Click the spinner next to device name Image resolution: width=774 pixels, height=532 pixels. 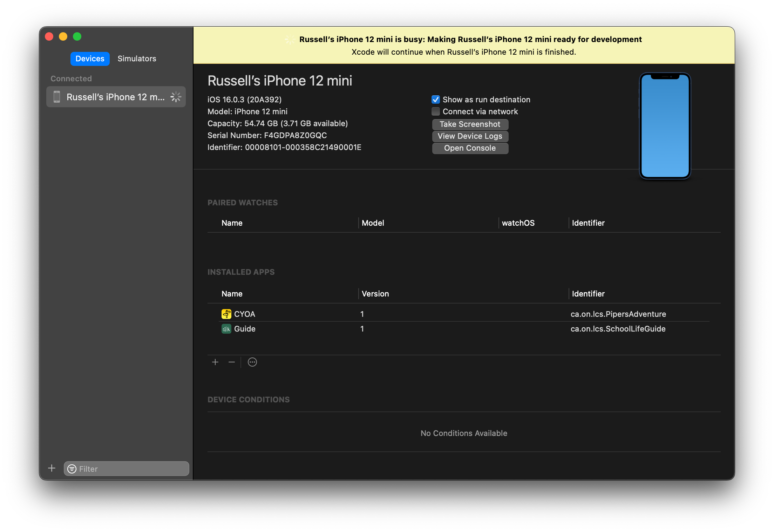coord(176,97)
